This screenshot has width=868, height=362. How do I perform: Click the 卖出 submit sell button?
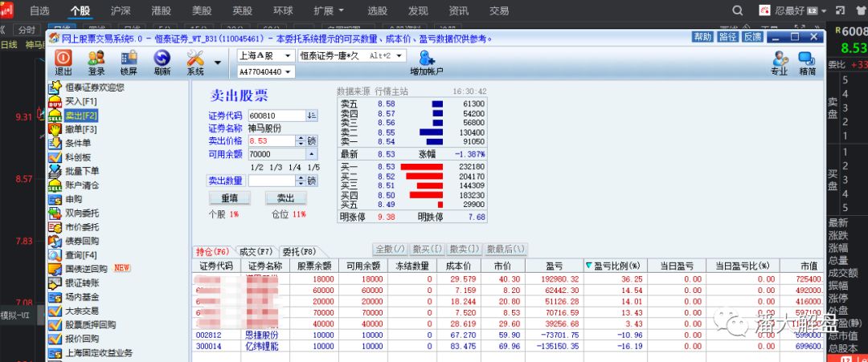(285, 198)
